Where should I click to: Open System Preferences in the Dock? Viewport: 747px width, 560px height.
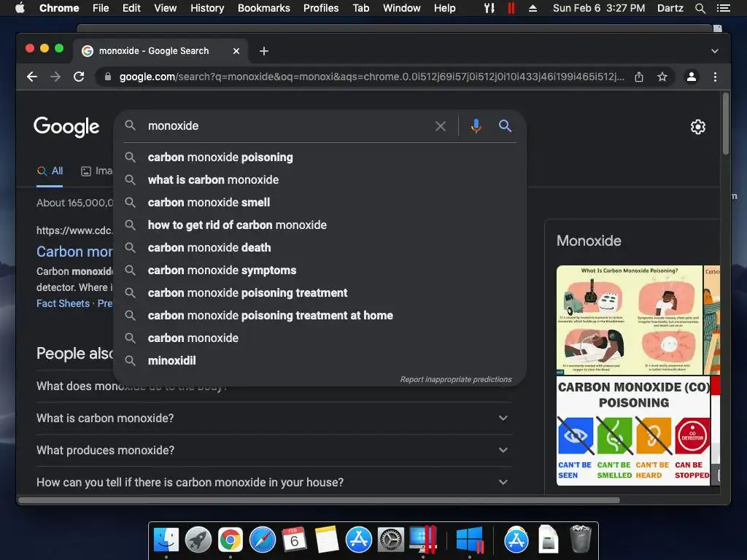391,540
